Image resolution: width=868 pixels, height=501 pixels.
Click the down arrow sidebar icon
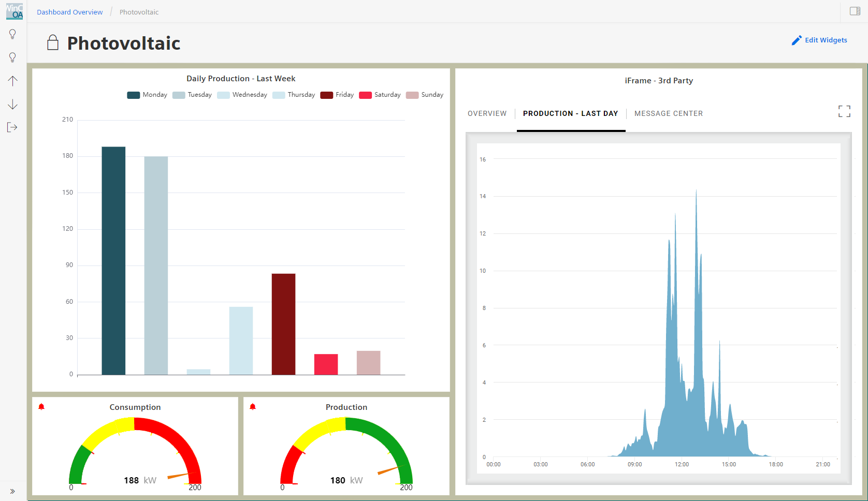(x=12, y=105)
